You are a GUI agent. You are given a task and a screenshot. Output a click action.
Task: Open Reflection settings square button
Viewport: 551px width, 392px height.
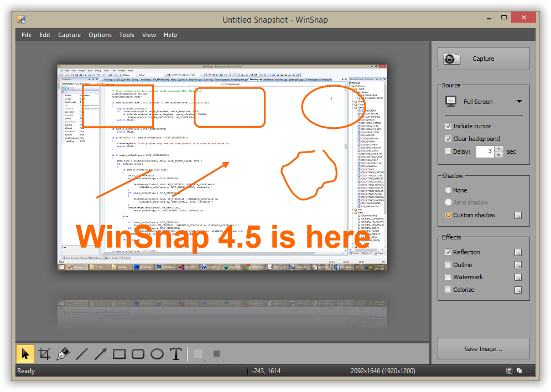518,252
